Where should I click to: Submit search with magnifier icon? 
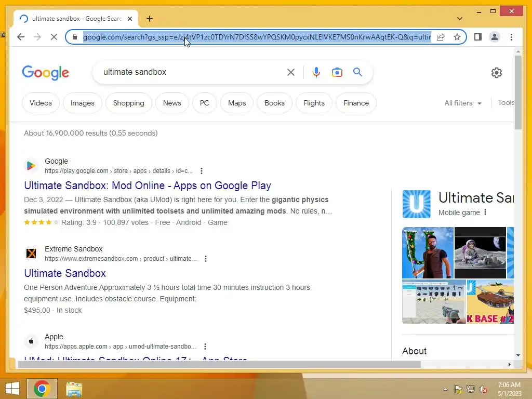click(x=357, y=72)
